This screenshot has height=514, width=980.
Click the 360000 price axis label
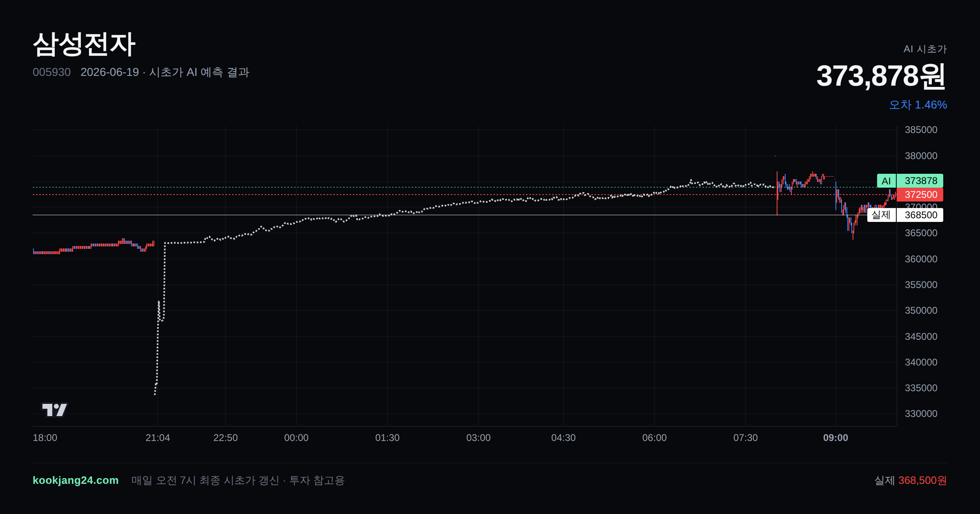click(x=921, y=259)
